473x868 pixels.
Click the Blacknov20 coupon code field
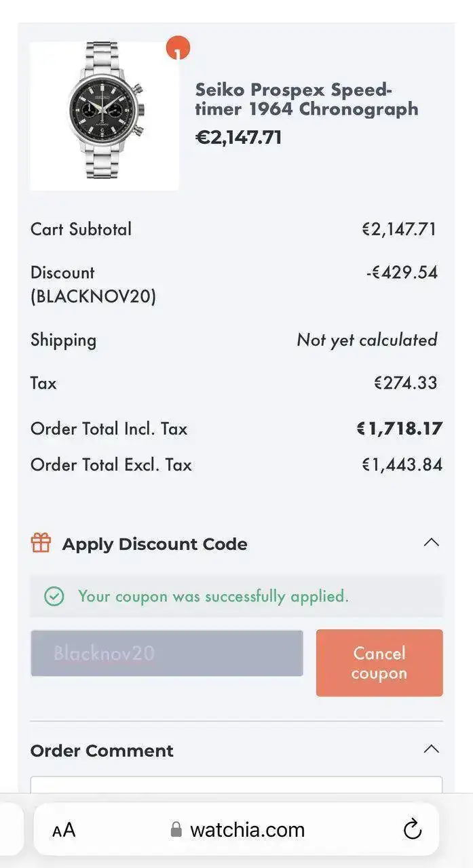[x=166, y=653]
